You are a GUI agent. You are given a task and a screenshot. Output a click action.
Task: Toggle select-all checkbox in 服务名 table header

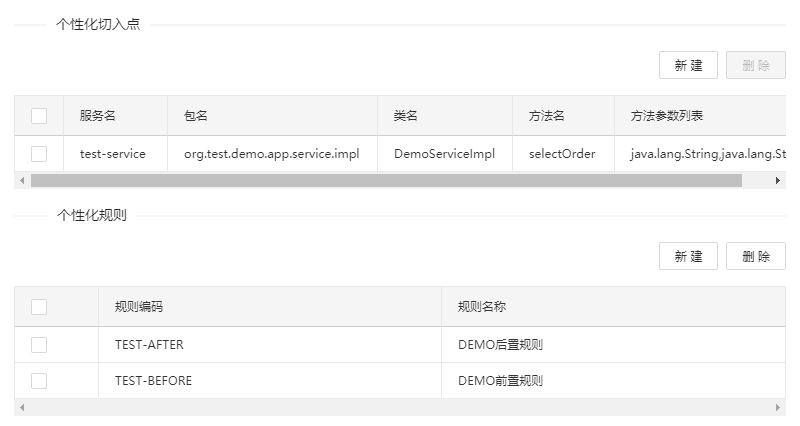tap(39, 116)
